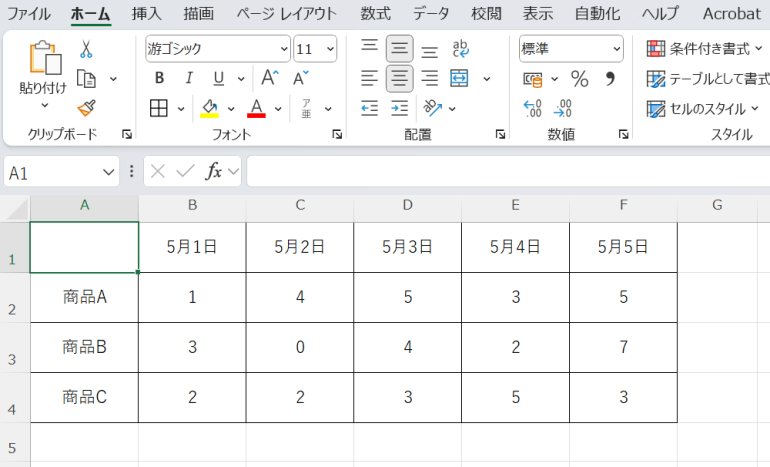Viewport: 770px width, 467px height.
Task: Apply red font color A
Action: (x=256, y=108)
